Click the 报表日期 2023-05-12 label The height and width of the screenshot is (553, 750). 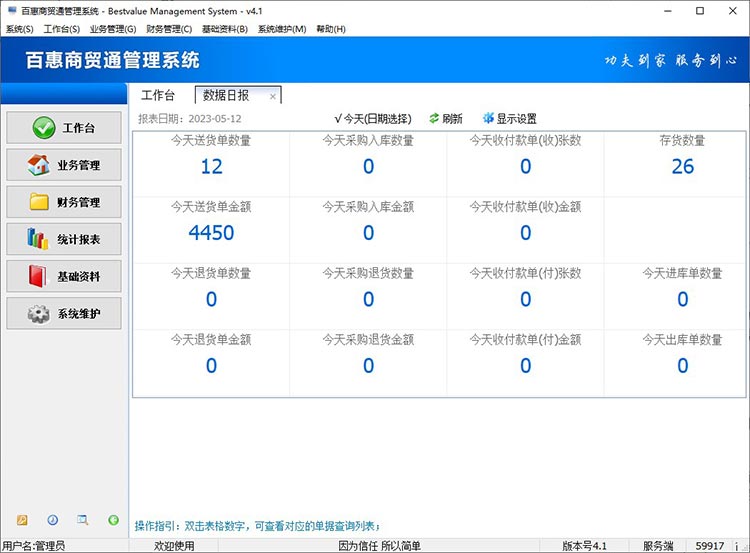coord(190,119)
